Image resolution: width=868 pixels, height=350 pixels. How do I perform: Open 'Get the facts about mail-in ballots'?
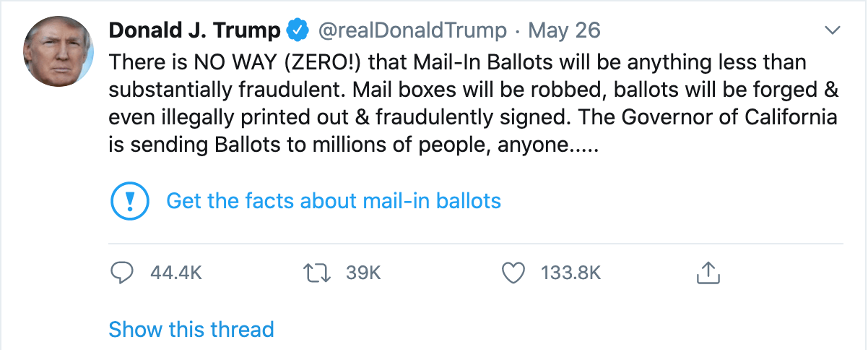pos(334,200)
